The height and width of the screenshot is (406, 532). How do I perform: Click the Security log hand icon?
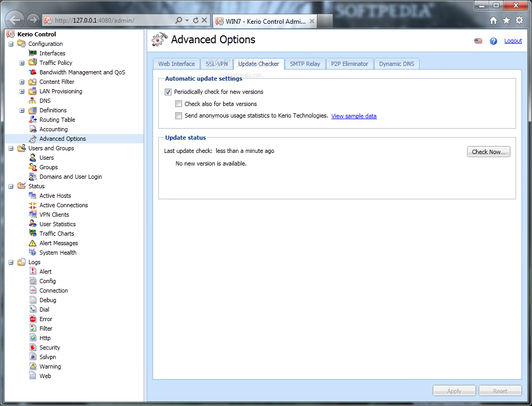33,347
